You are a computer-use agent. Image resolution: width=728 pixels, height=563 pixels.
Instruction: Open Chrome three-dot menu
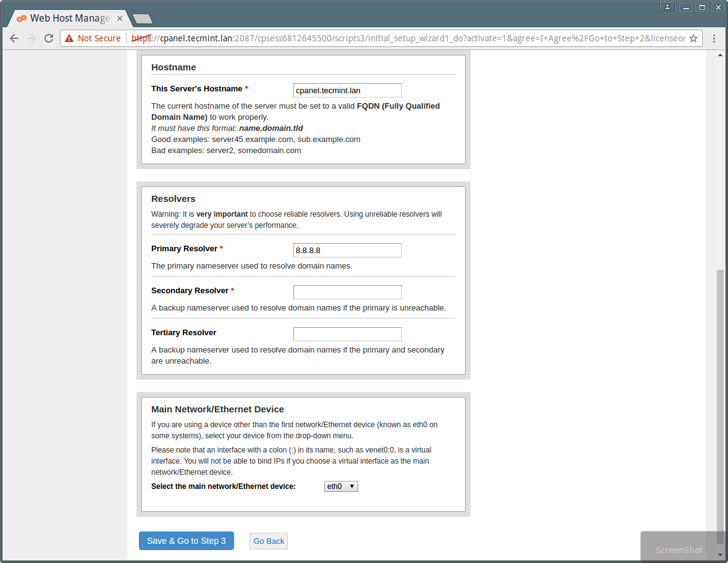tap(714, 38)
